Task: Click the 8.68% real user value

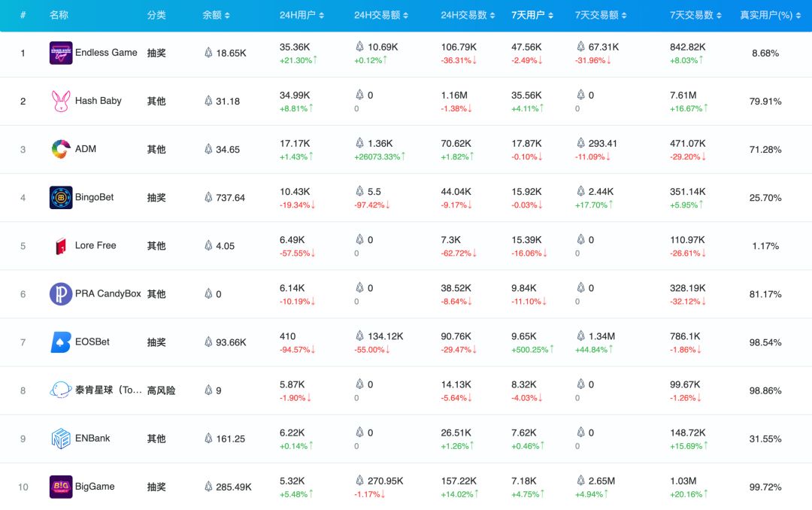Action: pos(765,53)
